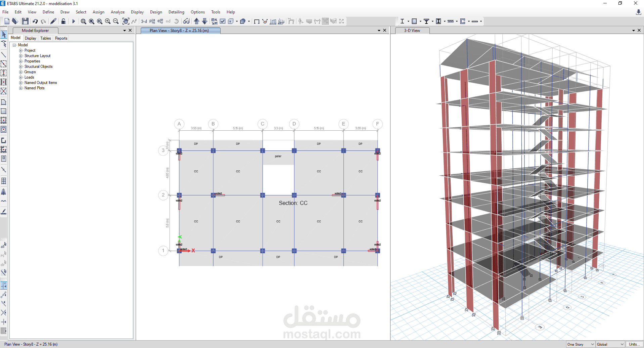The image size is (644, 348).
Task: Click the Zoom Out magnifier icon
Action: 116,21
